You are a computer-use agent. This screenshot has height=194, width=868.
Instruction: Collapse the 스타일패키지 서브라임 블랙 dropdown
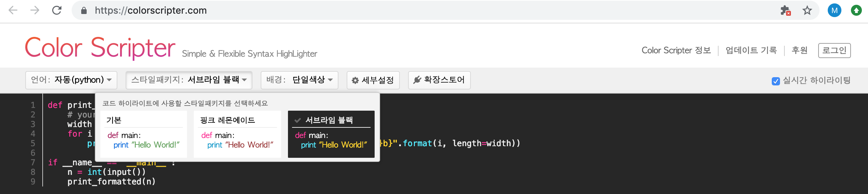[189, 80]
